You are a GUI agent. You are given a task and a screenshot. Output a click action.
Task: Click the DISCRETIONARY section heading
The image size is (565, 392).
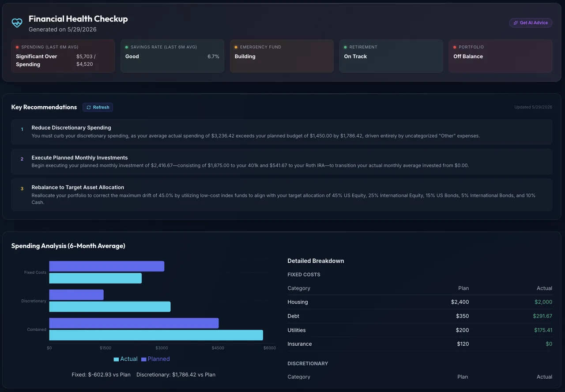[x=308, y=364]
